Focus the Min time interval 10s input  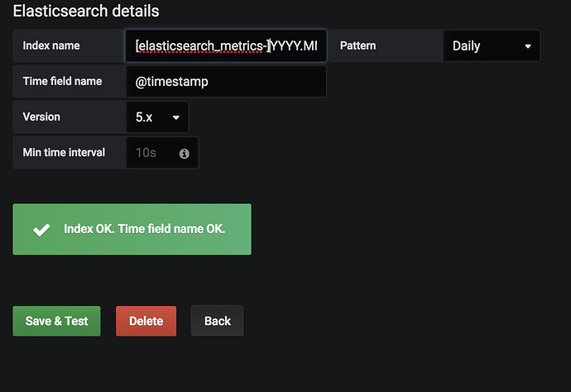click(149, 153)
